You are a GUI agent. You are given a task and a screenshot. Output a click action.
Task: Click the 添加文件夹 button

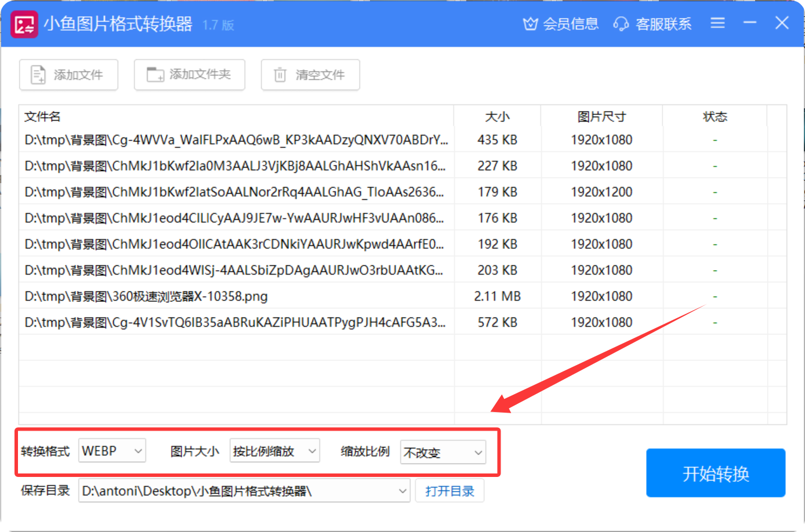tap(189, 75)
